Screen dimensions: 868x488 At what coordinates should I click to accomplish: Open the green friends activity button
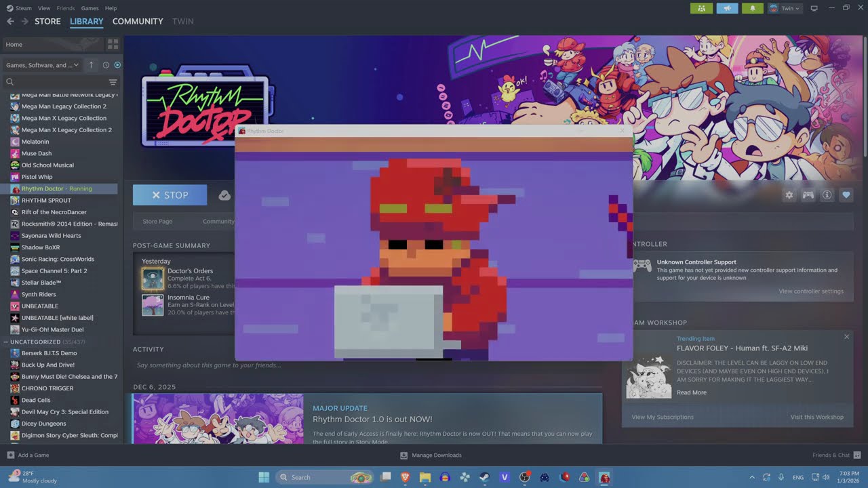[x=701, y=8]
